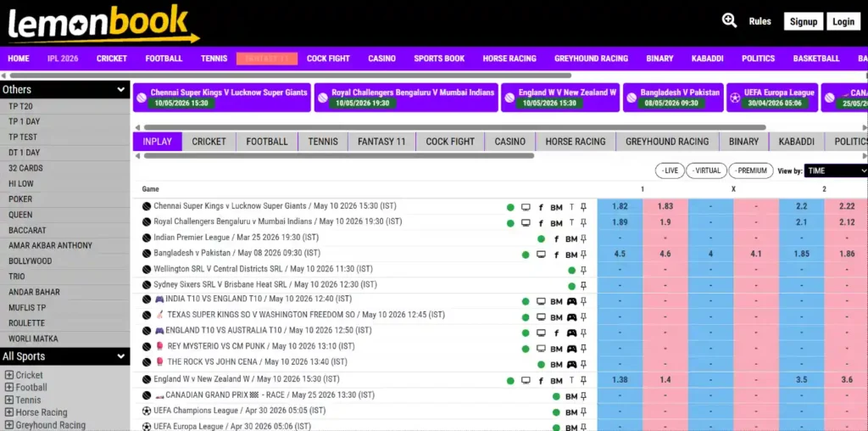Pin the Sydney Sixers SRL V Brisbane Heat row
This screenshot has width=868, height=431.
pyautogui.click(x=583, y=286)
